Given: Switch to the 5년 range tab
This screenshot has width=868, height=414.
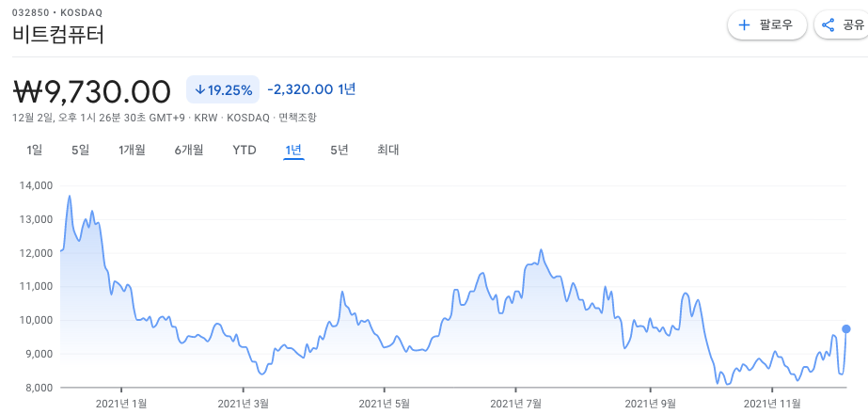Looking at the screenshot, I should tap(339, 150).
